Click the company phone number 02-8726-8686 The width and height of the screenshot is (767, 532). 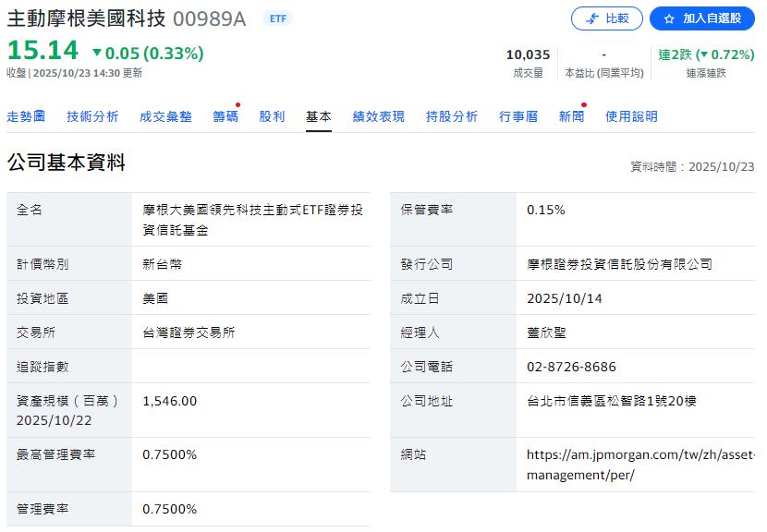[571, 367]
